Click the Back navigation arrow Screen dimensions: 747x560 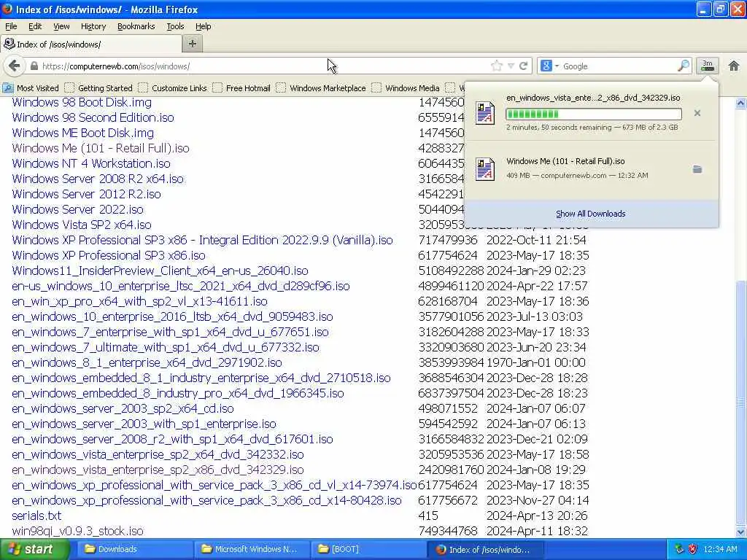pos(15,66)
